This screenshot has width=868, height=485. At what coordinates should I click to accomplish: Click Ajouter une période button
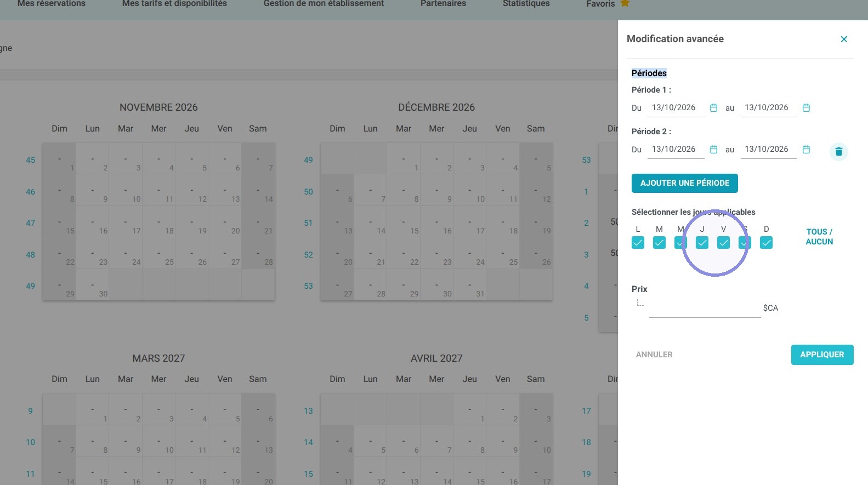[x=685, y=183]
